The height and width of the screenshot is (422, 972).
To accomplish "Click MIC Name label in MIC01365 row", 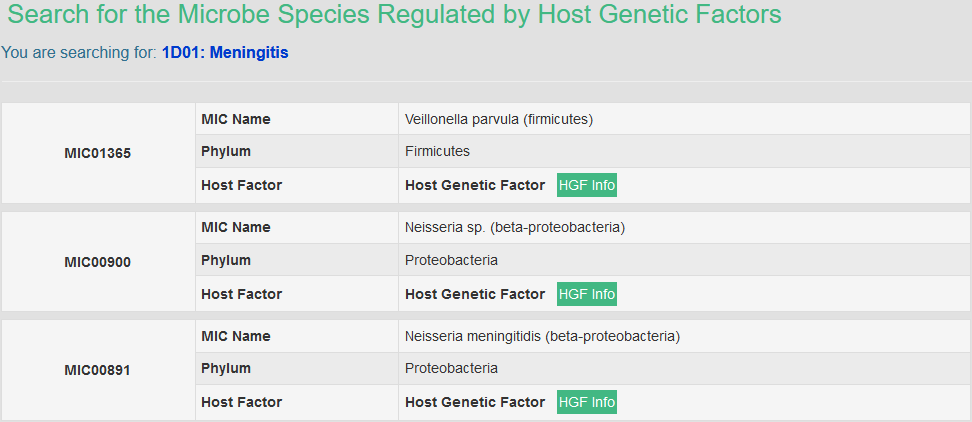I will (x=236, y=119).
